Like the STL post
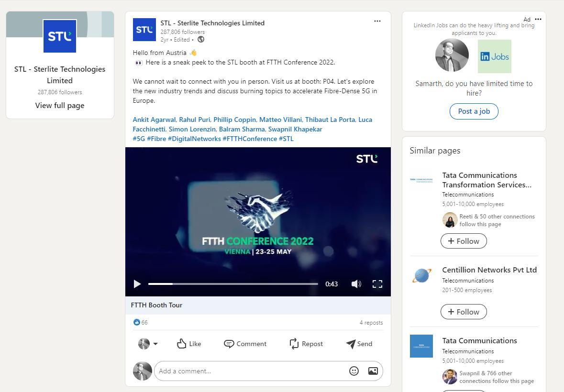Image resolution: width=564 pixels, height=392 pixels. coord(189,344)
